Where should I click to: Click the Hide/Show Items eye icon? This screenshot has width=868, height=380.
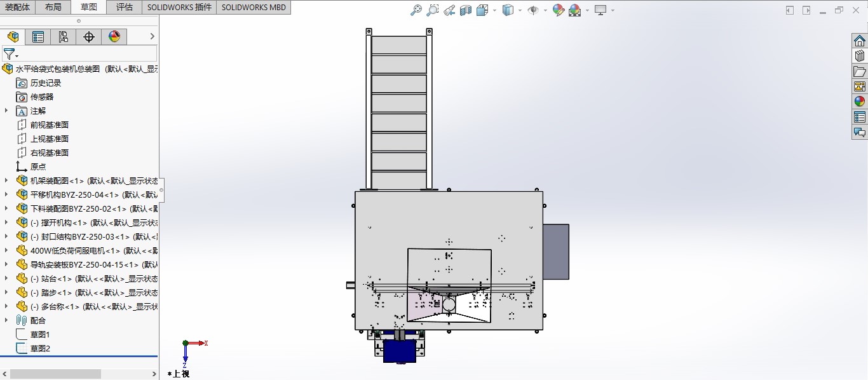click(x=533, y=10)
